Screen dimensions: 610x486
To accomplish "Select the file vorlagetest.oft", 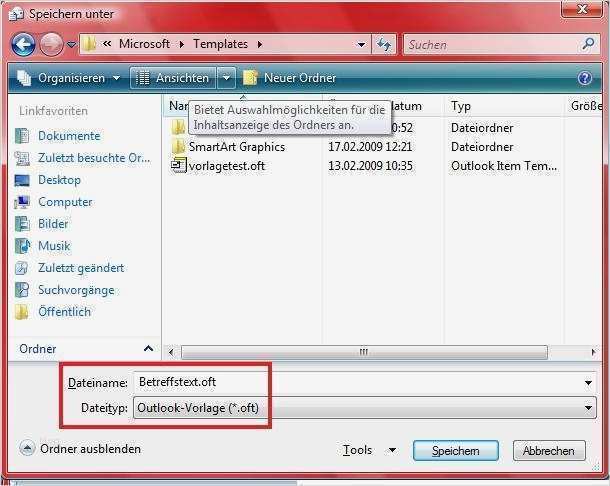I will click(226, 166).
